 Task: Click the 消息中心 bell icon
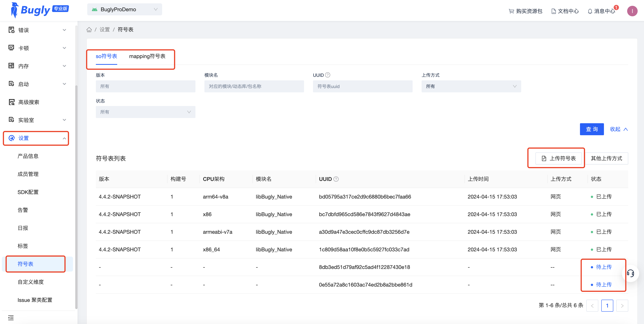[x=590, y=11]
